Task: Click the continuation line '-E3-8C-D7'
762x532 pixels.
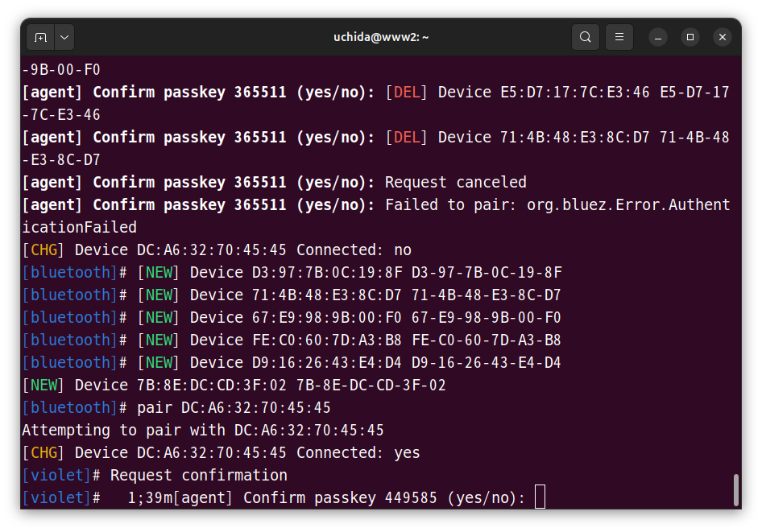Action: 61,159
